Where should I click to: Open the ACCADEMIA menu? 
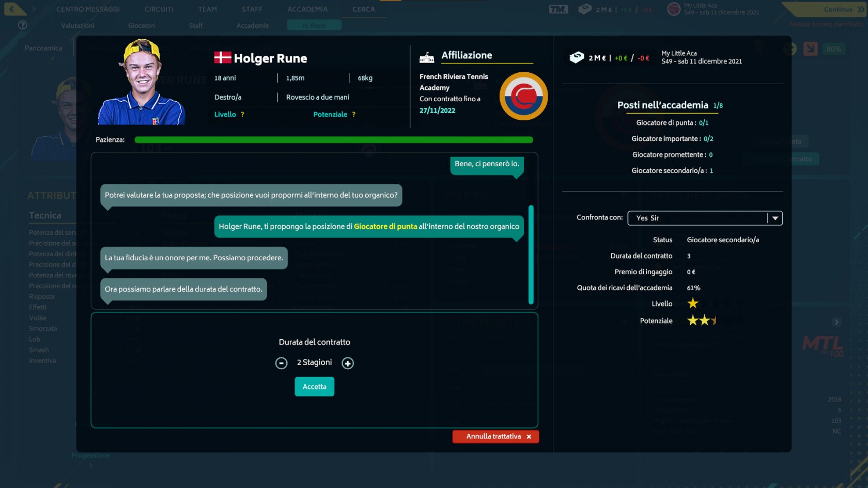[307, 9]
